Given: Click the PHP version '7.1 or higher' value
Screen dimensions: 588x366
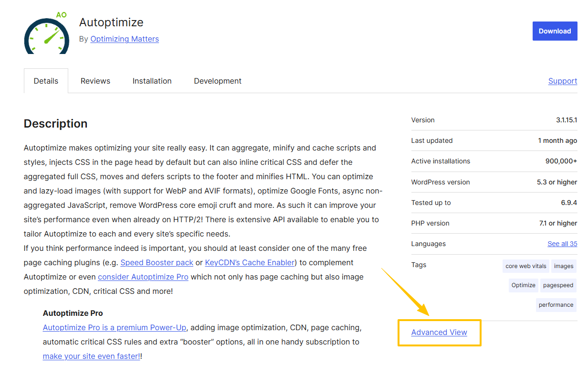Looking at the screenshot, I should [558, 223].
